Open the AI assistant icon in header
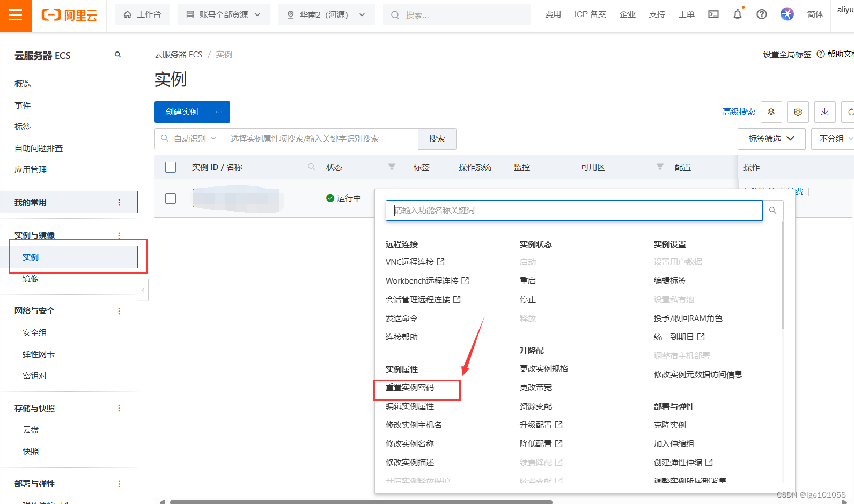The height and width of the screenshot is (504, 854). pos(787,14)
